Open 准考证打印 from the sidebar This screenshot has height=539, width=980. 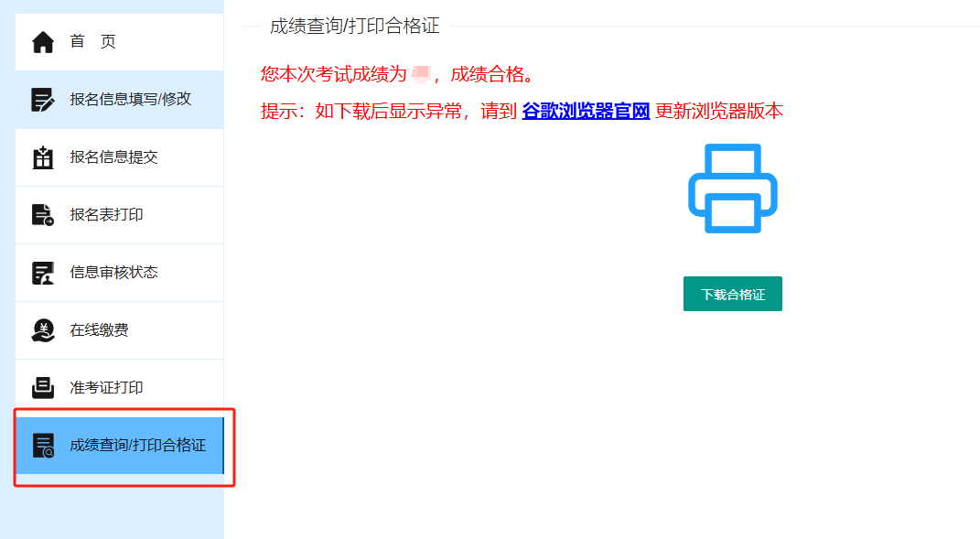point(105,387)
